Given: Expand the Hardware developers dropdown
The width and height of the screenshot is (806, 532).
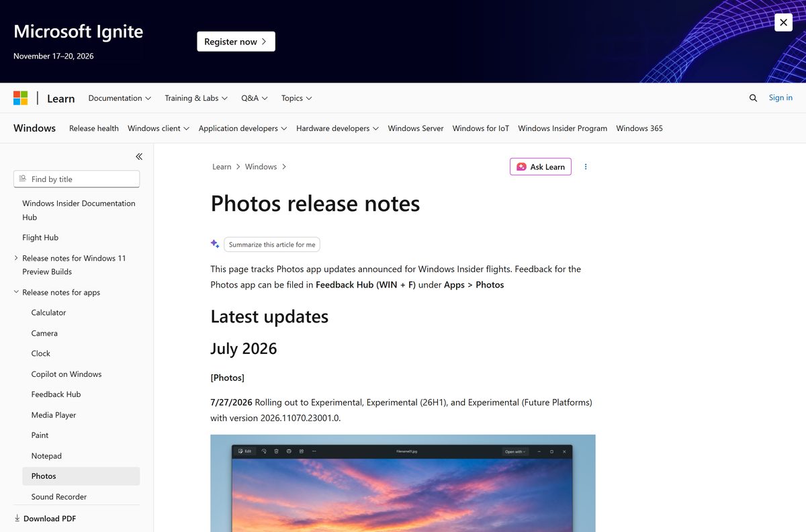Looking at the screenshot, I should point(337,128).
